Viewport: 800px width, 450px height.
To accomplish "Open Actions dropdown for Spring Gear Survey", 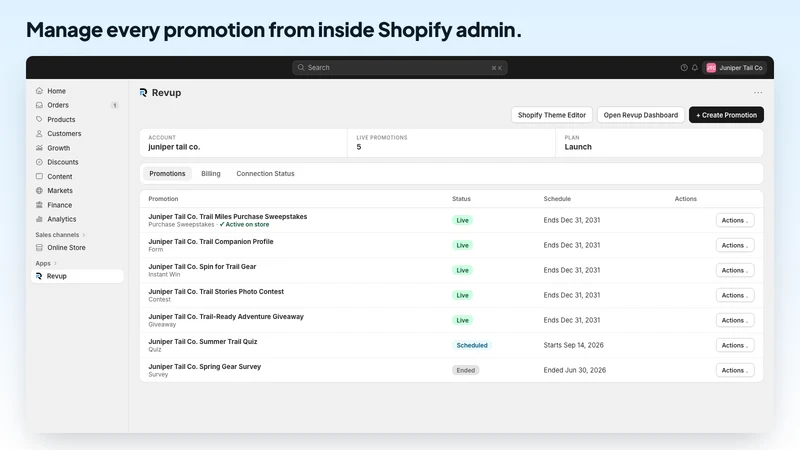I will click(735, 370).
